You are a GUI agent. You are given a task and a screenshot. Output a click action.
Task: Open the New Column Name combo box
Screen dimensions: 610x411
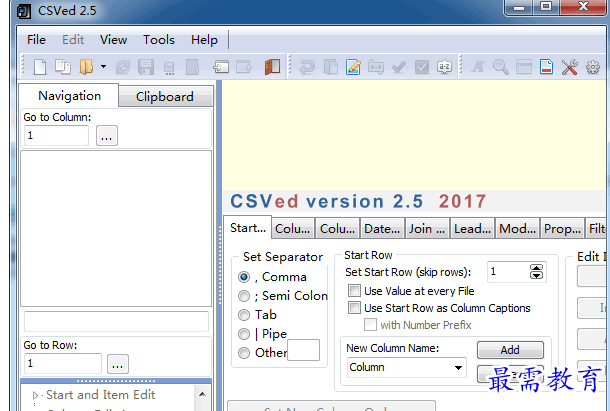point(407,367)
